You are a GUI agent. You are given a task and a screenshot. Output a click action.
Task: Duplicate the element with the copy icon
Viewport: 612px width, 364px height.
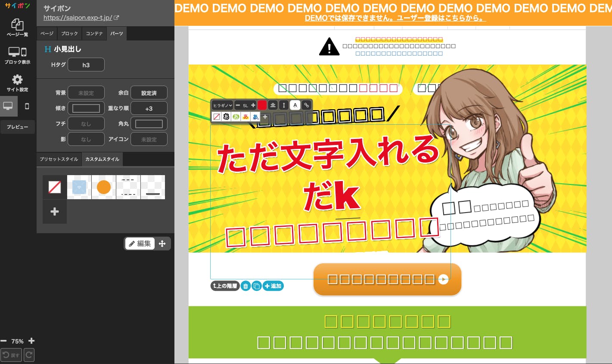point(256,286)
